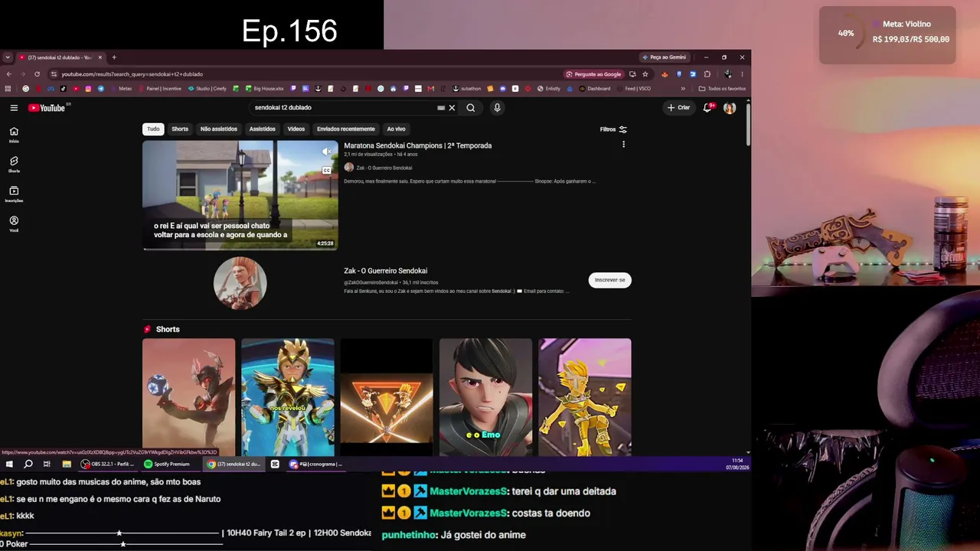The image size is (980, 551).
Task: Open more actions for Maratona Sendokai video
Action: pyautogui.click(x=623, y=145)
